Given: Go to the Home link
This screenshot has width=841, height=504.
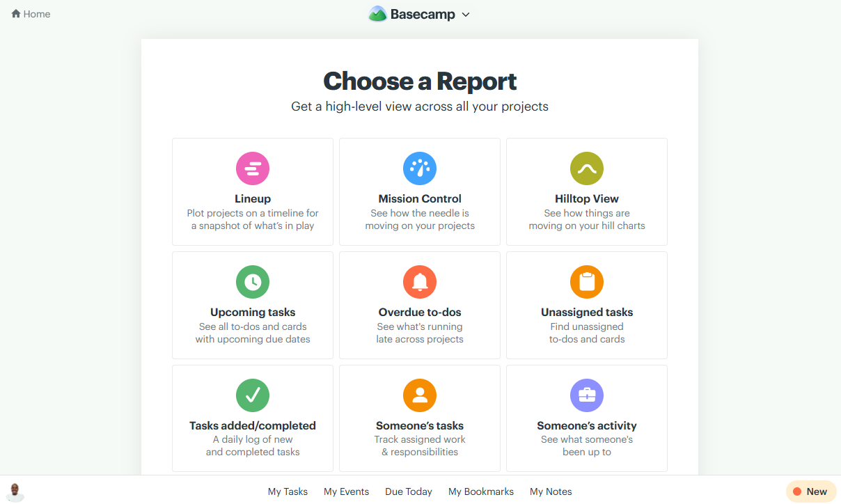Looking at the screenshot, I should pos(31,14).
